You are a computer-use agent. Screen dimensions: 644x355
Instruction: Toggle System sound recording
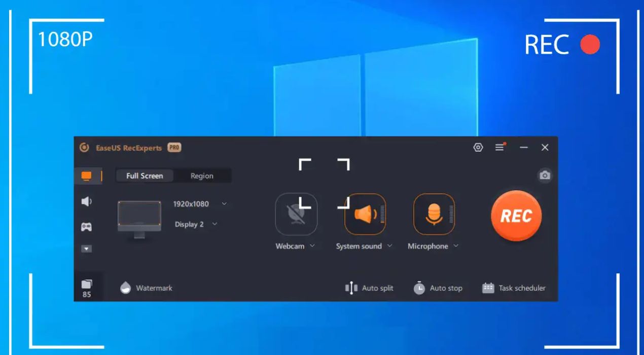365,215
